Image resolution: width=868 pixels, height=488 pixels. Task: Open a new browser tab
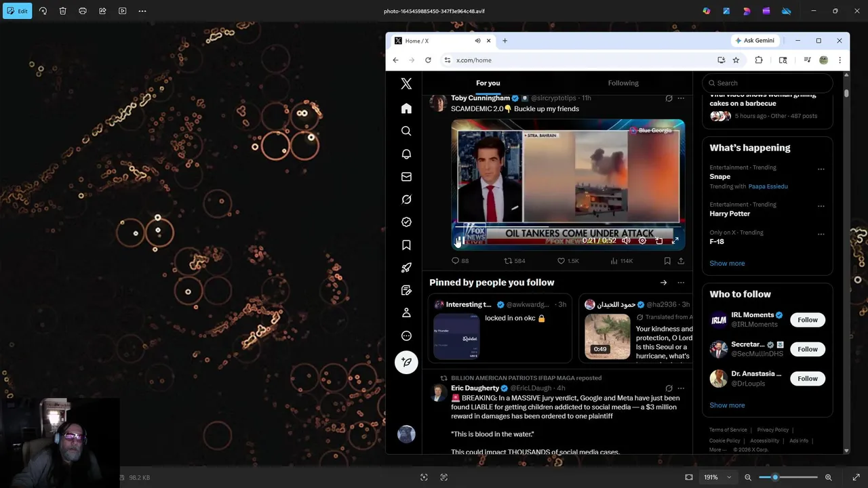505,41
